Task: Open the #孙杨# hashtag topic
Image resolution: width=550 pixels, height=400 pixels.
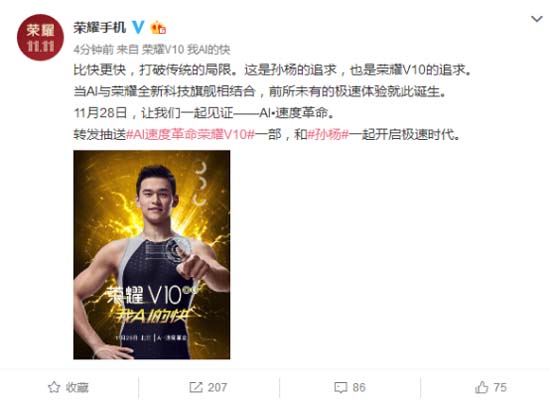Action: point(328,134)
